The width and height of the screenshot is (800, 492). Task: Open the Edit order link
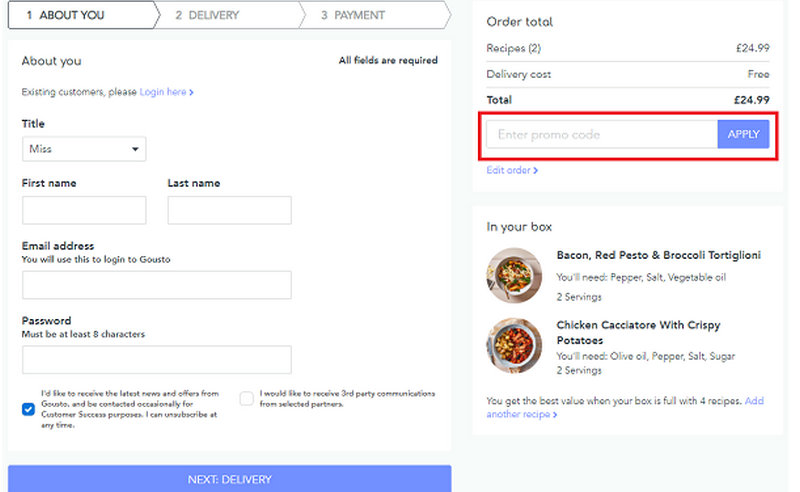coord(512,171)
